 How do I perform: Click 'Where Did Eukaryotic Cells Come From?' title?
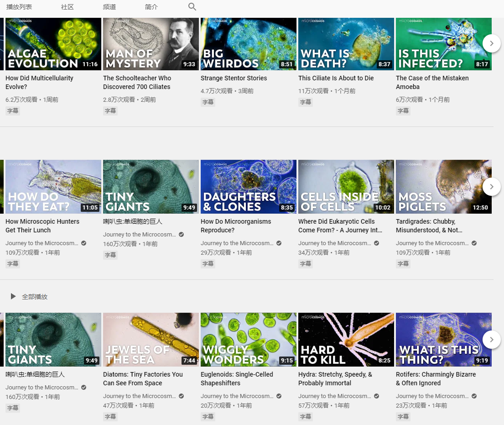pyautogui.click(x=340, y=226)
